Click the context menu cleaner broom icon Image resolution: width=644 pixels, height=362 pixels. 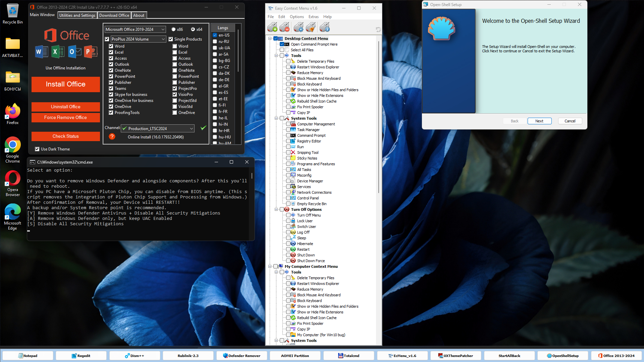pyautogui.click(x=311, y=27)
